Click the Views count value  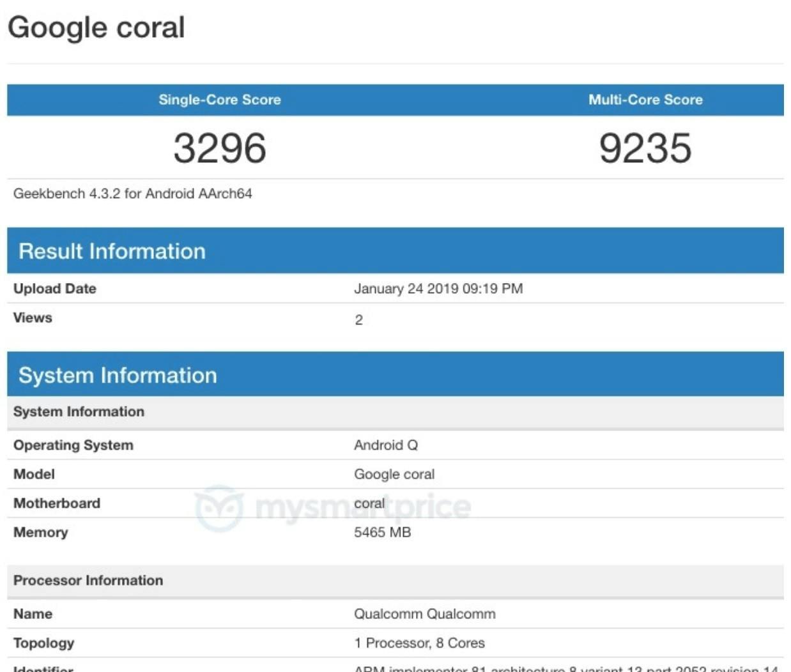tap(358, 319)
